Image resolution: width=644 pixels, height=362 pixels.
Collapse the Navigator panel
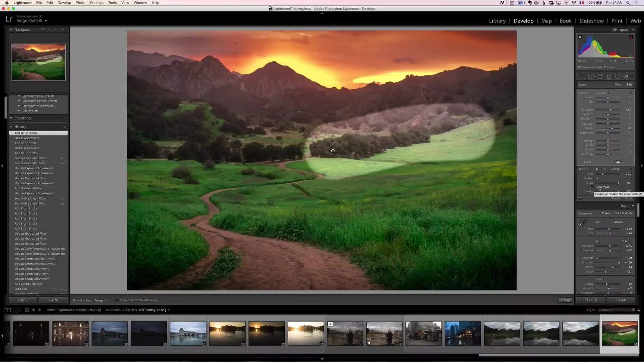pos(11,29)
